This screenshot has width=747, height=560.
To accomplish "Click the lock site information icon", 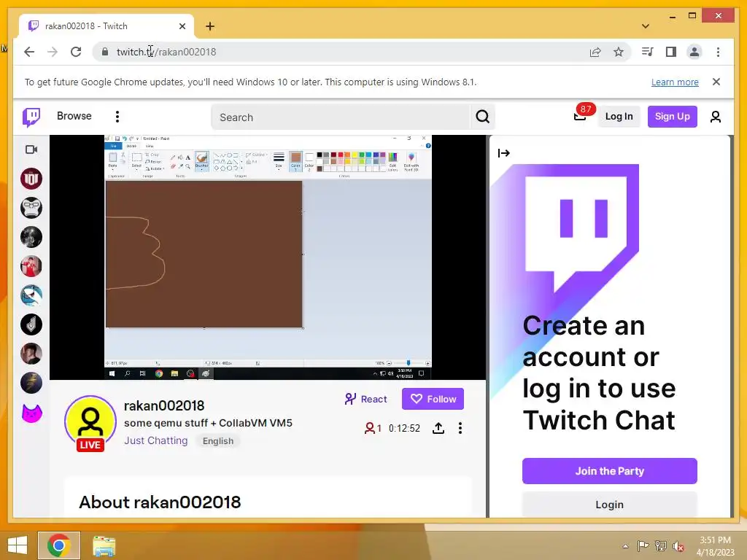I will click(x=105, y=52).
